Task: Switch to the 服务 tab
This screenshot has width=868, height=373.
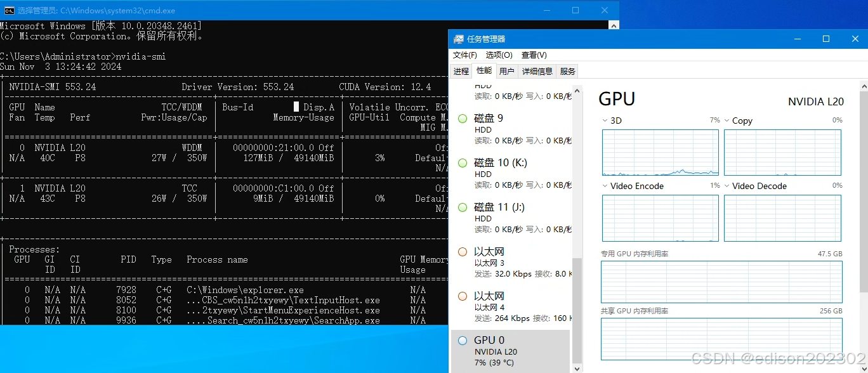Action: click(567, 71)
